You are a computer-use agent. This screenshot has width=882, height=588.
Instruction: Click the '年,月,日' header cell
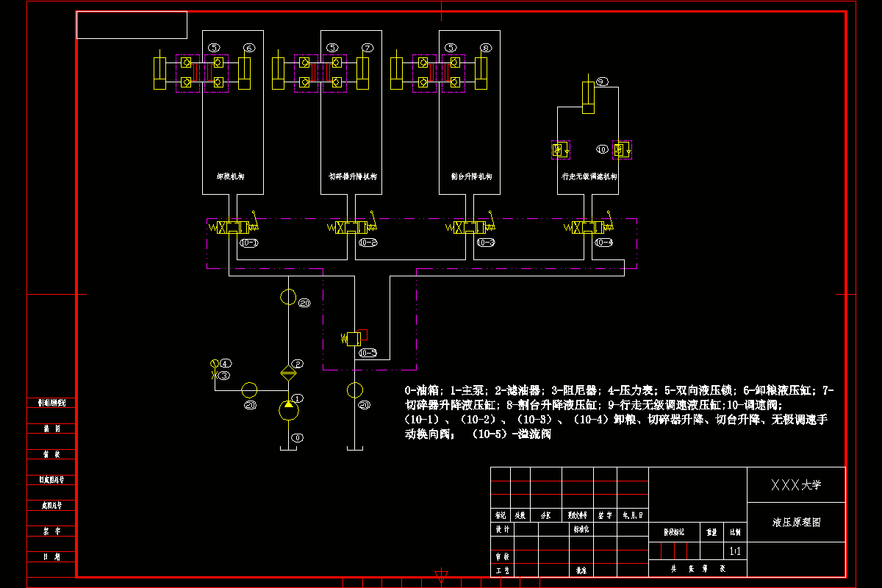point(633,515)
